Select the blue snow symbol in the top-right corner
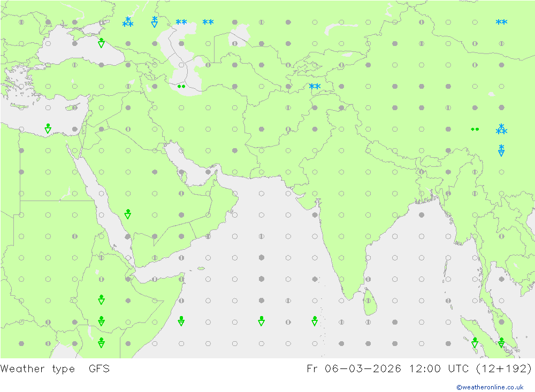The height and width of the screenshot is (392, 535). [501, 22]
